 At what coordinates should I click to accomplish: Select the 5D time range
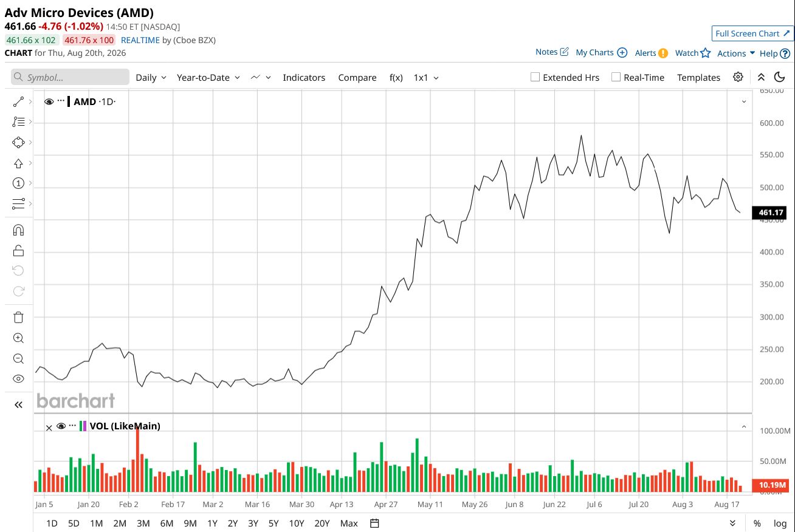tap(74, 523)
